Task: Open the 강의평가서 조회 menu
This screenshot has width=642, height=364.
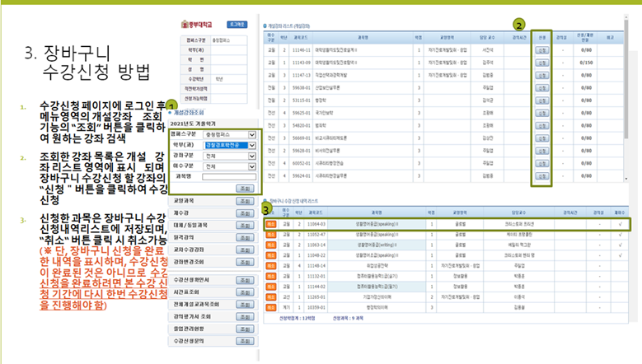Action: tap(190, 315)
